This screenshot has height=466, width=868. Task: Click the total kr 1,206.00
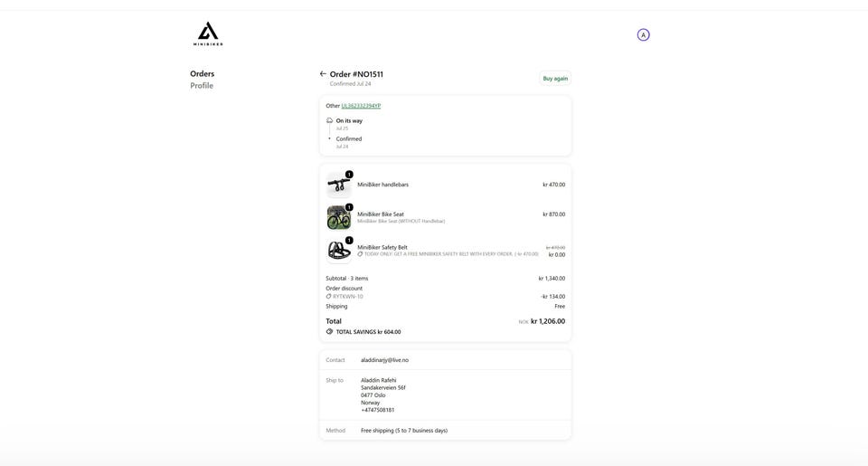[548, 321]
